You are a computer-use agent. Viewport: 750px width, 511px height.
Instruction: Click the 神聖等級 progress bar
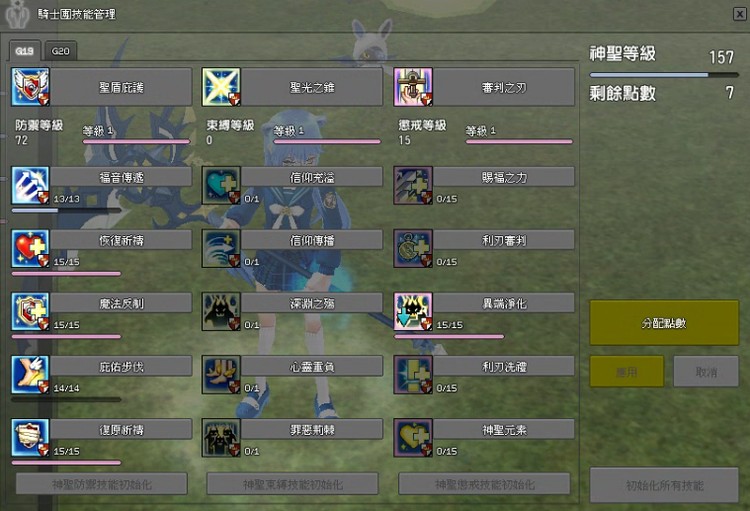(664, 75)
